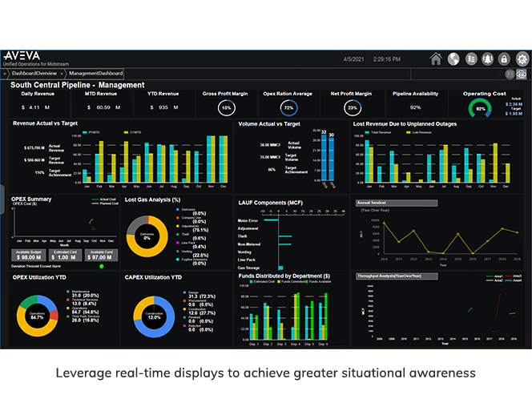532x399 pixels.
Task: Open the globe map icon
Action: point(453,58)
